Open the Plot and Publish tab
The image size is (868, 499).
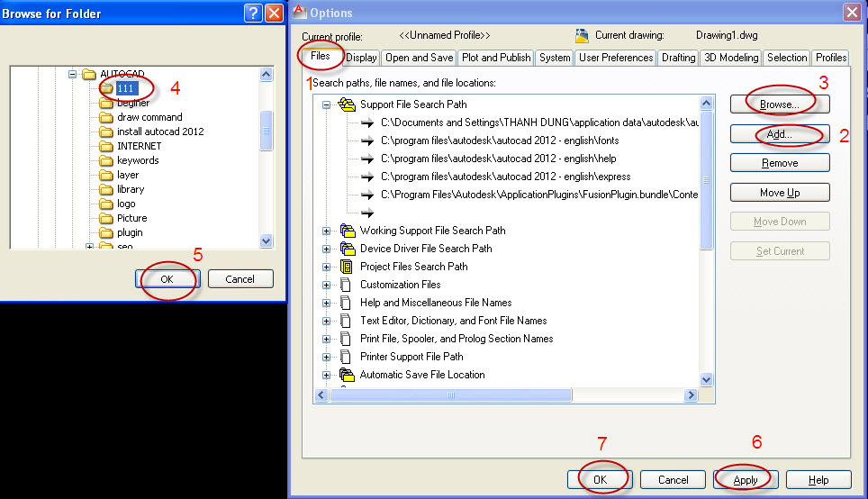[496, 58]
